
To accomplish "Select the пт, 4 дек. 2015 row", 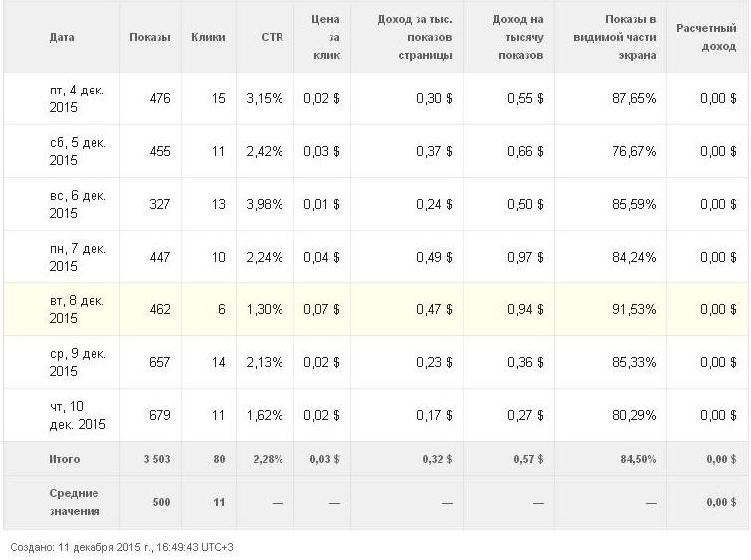I will tap(376, 98).
